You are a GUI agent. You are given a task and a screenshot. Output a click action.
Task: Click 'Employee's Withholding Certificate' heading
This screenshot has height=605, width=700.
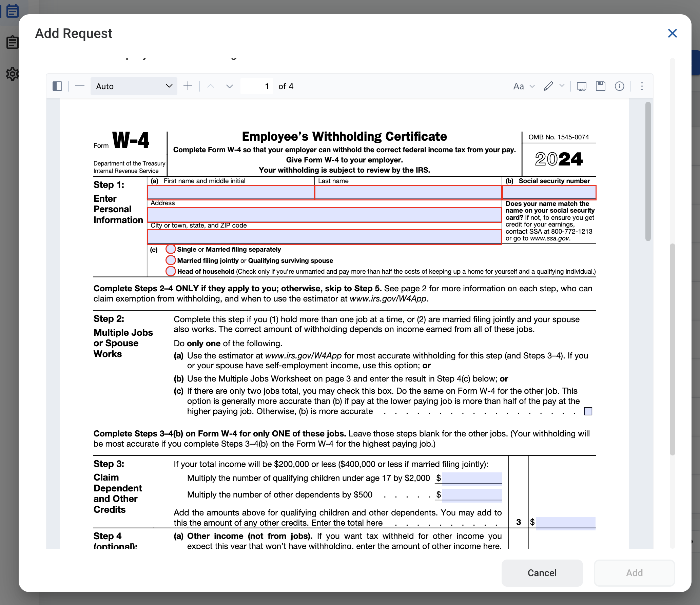[344, 136]
